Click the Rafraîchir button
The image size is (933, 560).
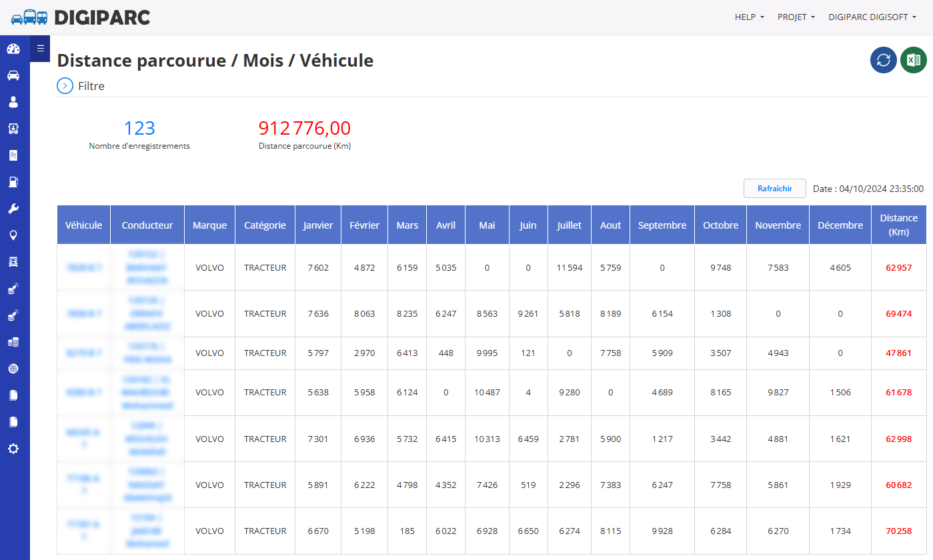coord(775,189)
